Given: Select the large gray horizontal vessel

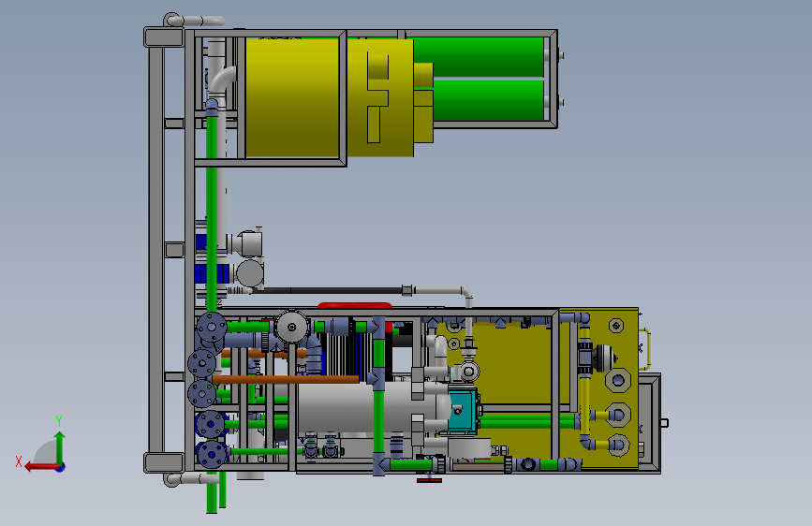Looking at the screenshot, I should [x=373, y=407].
